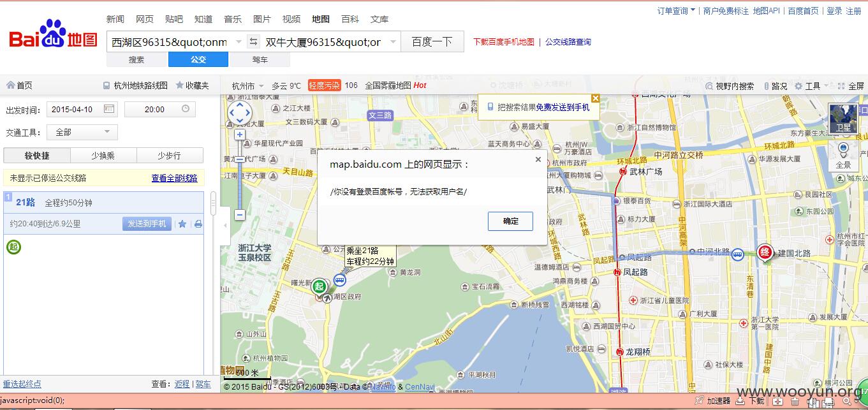
Task: Open 视野内搜索 search in view
Action: [x=730, y=86]
